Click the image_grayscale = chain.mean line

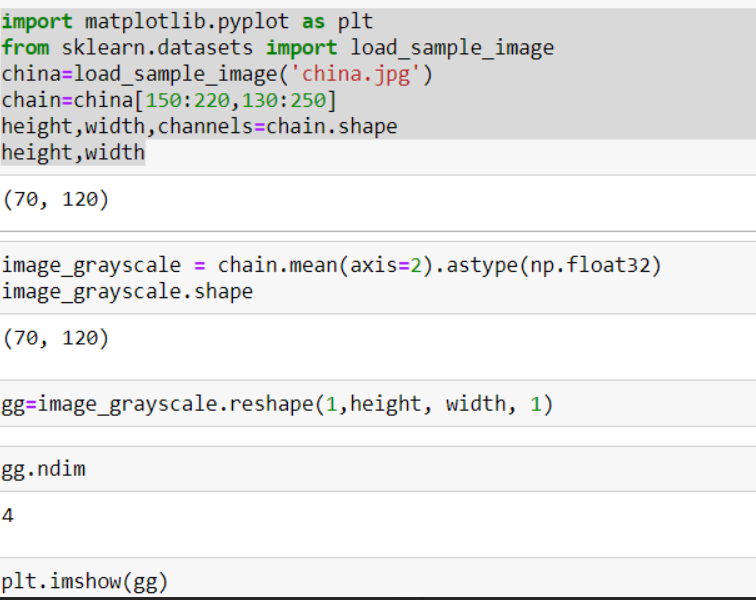click(x=330, y=265)
